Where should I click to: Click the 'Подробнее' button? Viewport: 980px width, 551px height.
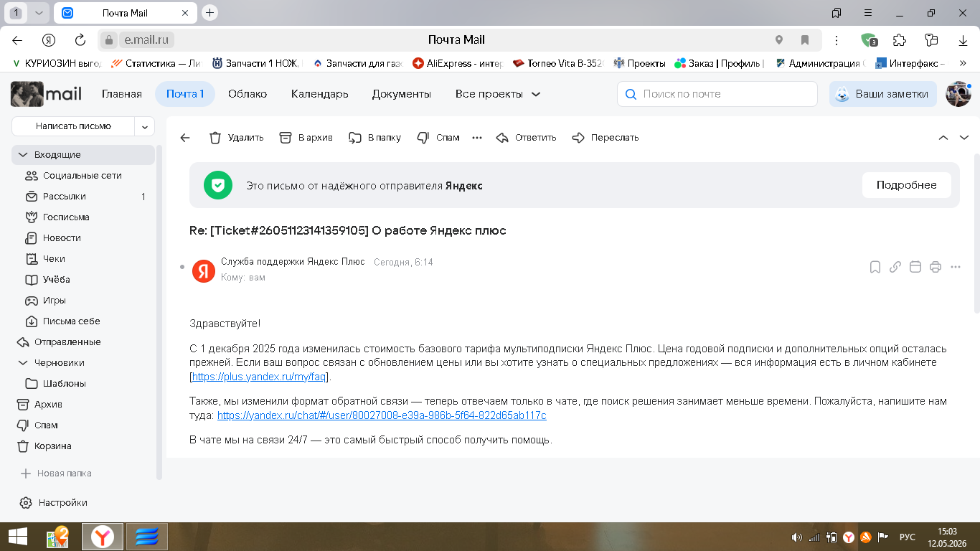coord(906,185)
